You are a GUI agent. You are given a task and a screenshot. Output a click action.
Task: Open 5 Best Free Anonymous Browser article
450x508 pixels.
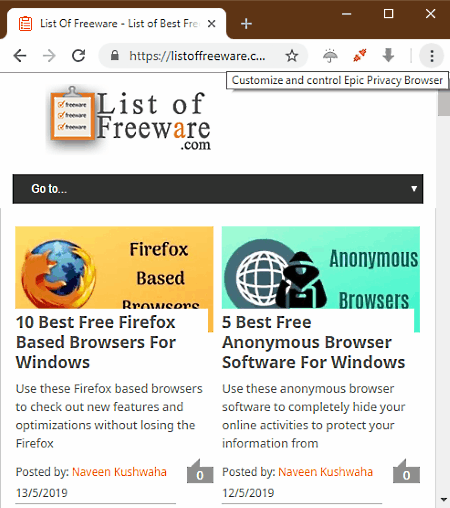pos(313,342)
